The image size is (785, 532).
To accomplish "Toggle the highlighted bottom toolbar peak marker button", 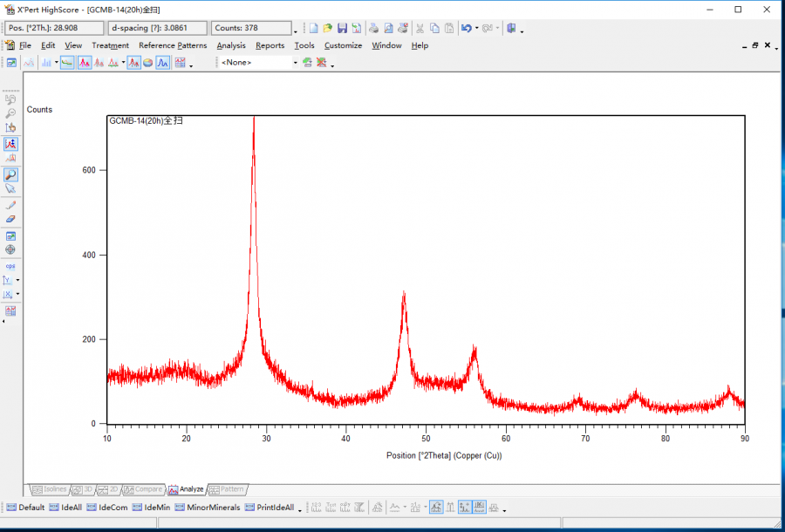I will tap(435, 507).
